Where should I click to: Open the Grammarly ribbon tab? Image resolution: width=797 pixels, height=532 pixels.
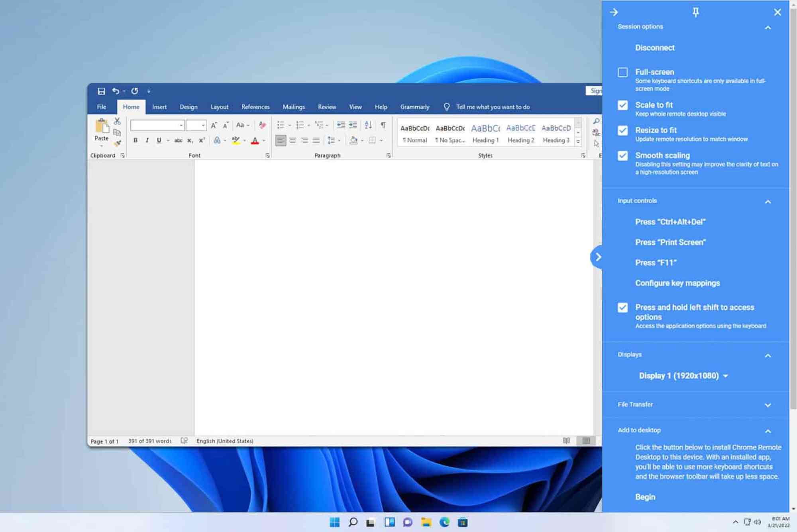pos(415,107)
